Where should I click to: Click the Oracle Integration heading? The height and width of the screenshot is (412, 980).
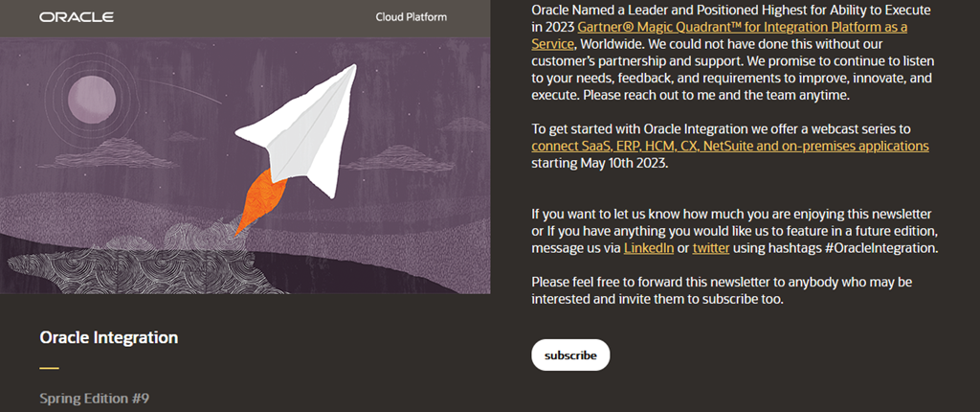109,337
